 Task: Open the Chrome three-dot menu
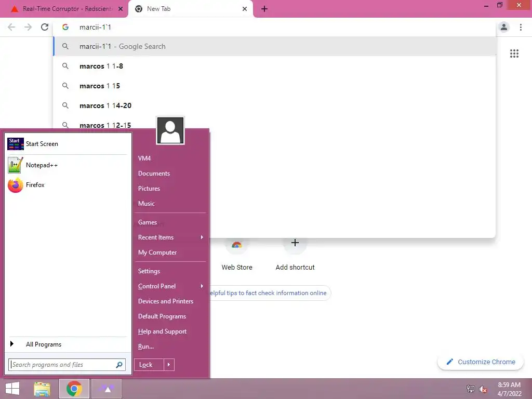pos(521,27)
